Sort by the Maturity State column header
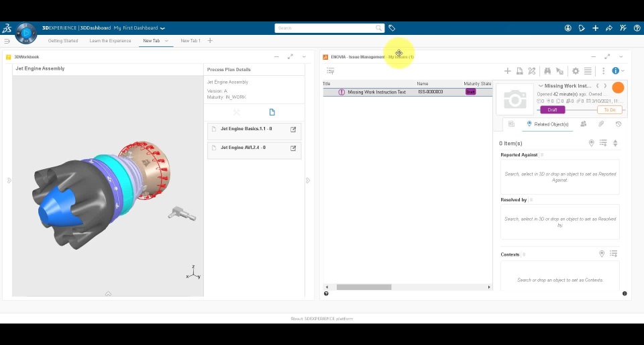644x345 pixels. click(x=477, y=84)
